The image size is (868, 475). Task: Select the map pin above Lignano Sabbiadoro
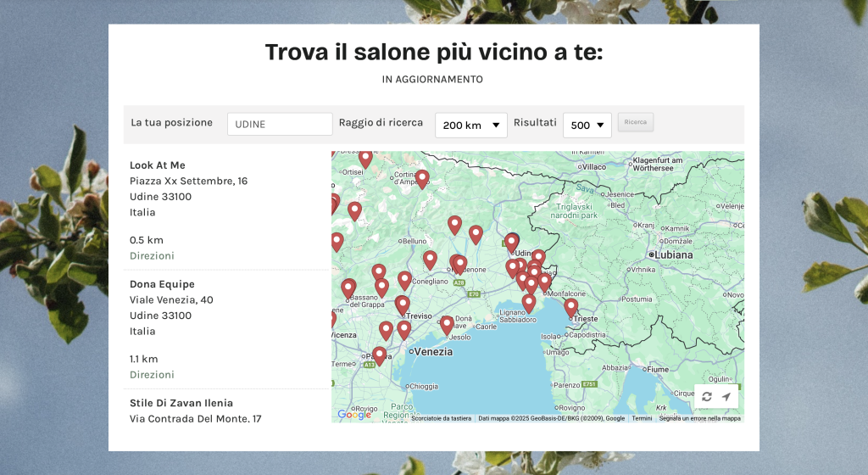[529, 302]
